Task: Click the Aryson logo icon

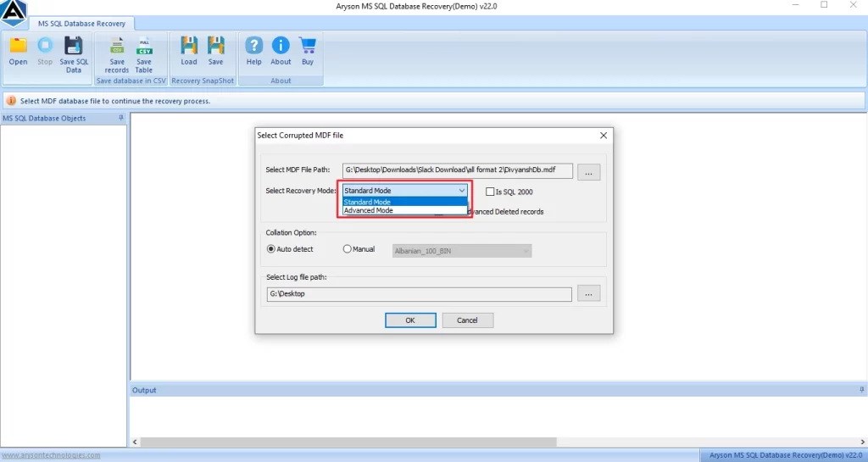Action: 14,12
